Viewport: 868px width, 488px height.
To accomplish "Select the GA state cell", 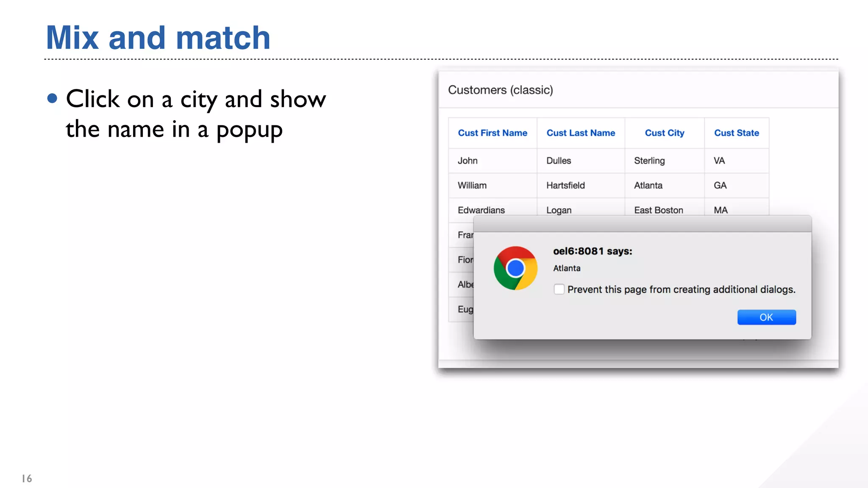I will (737, 186).
